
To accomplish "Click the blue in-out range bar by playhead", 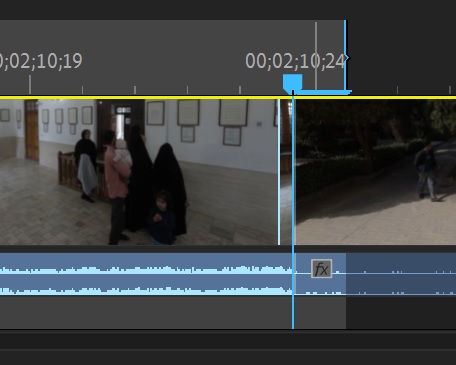I will (x=323, y=92).
